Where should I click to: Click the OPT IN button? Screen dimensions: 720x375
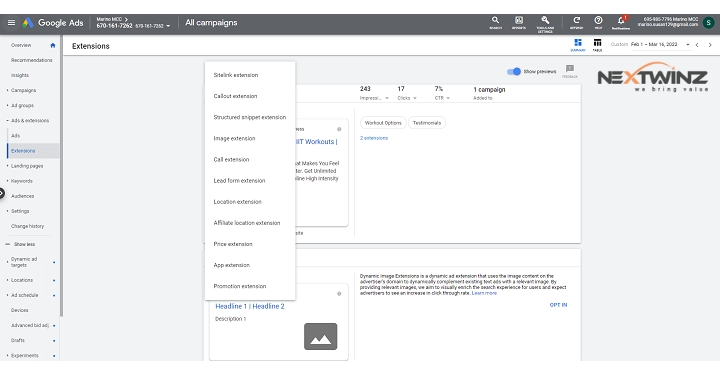pos(558,305)
